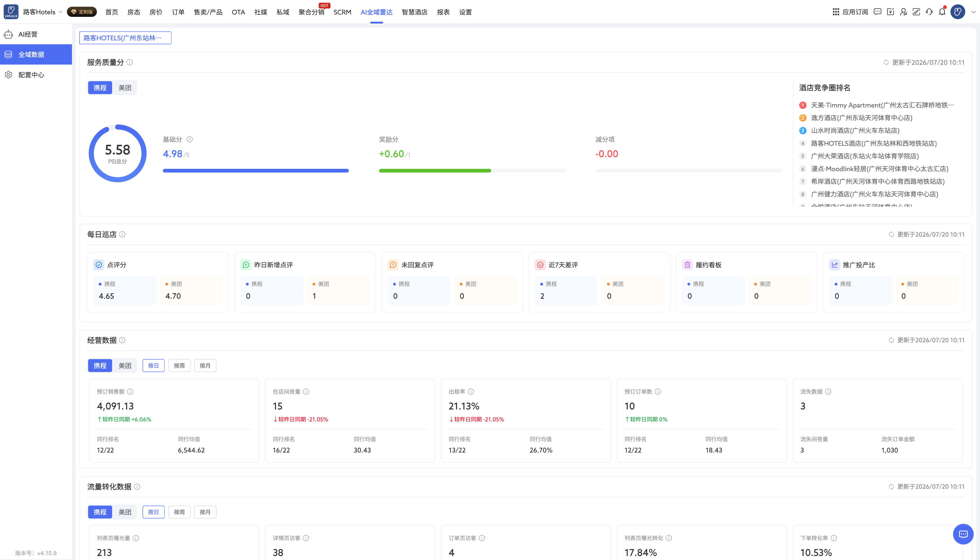Viewport: 980px width, 560px height.
Task: Open the floating chat support button
Action: point(963,534)
